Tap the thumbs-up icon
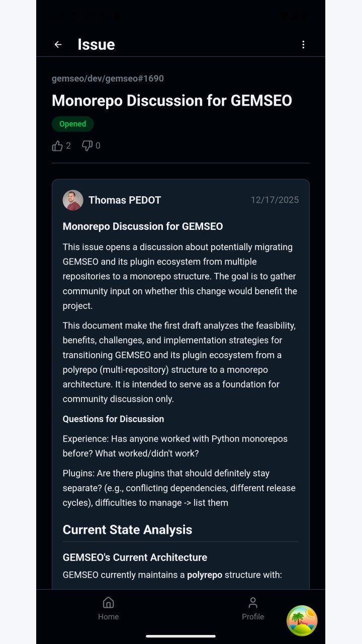This screenshot has width=362, height=644. (57, 146)
